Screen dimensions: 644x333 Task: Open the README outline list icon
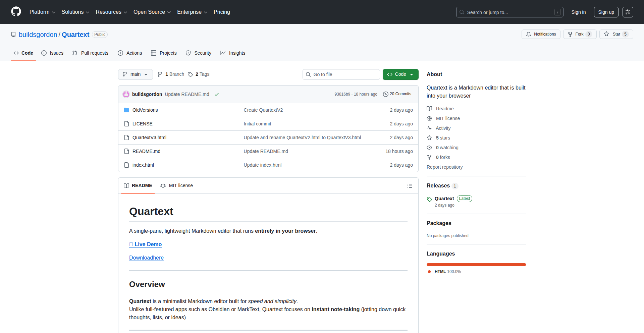pos(410,186)
